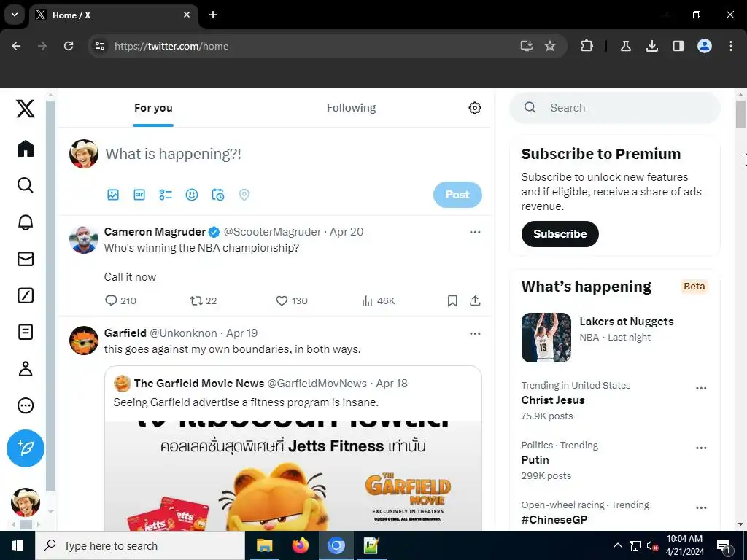Screen dimensions: 747x560
Task: Open more options on Garfield post
Action: [x=475, y=333]
